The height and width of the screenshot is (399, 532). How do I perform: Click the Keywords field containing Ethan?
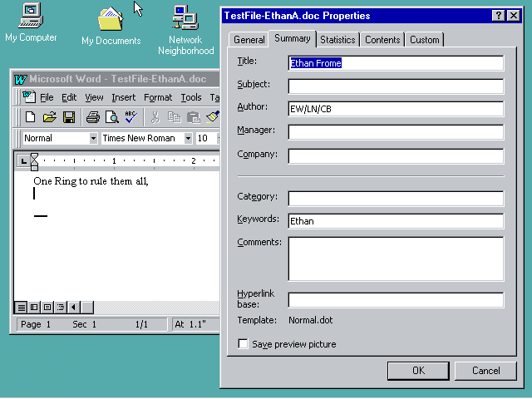coord(396,221)
